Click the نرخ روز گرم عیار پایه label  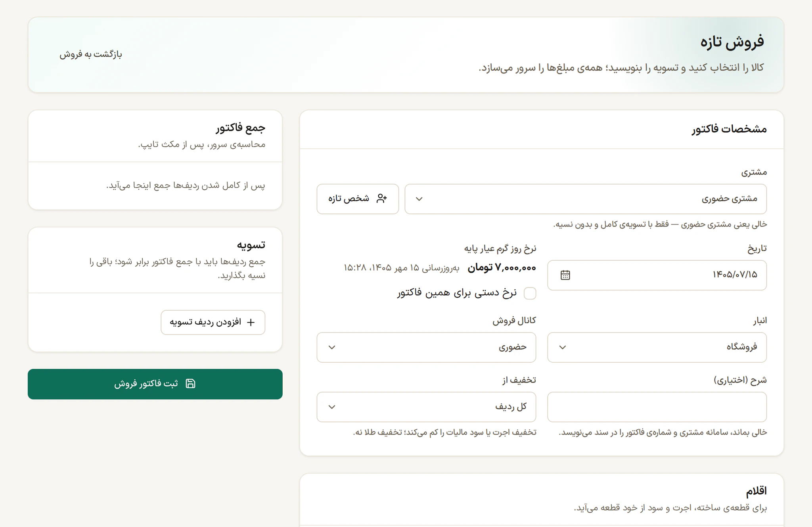500,248
